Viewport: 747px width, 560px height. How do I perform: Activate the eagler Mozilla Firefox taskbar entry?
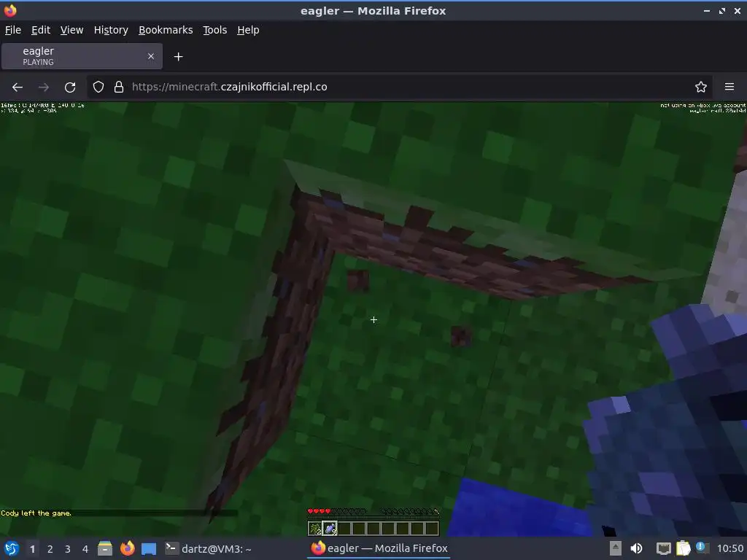(379, 548)
